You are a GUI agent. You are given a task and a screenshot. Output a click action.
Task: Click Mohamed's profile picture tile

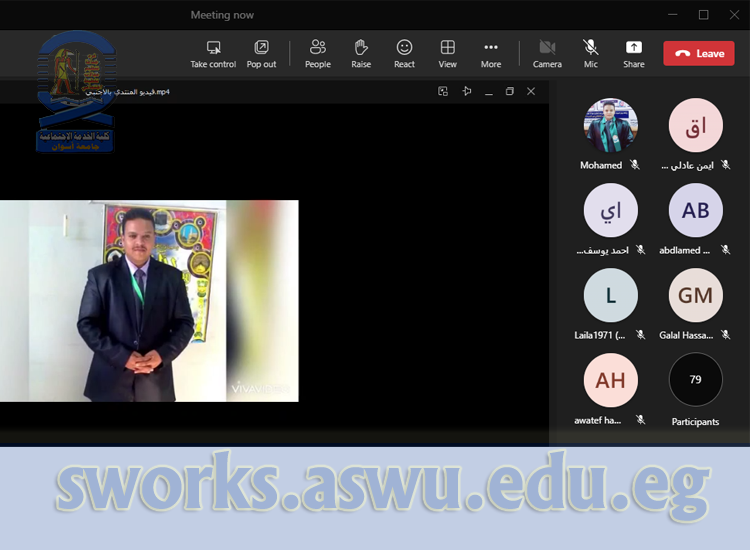point(610,125)
